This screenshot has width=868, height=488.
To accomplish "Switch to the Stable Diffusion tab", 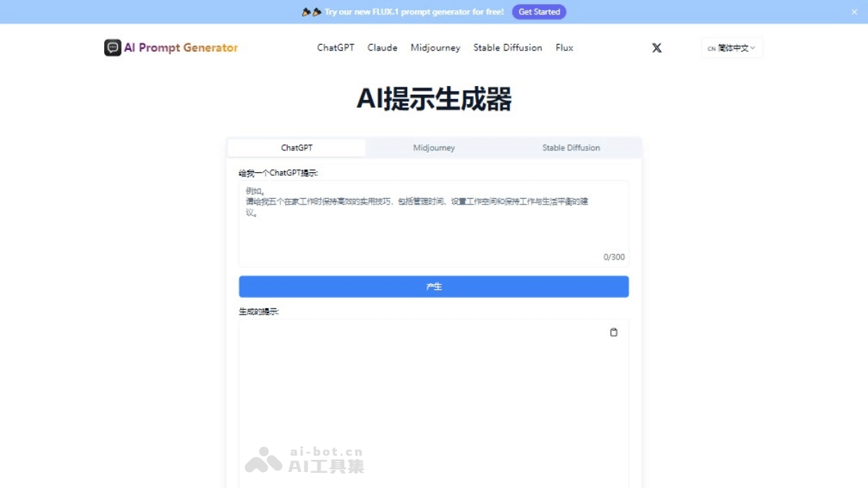I will pos(571,147).
